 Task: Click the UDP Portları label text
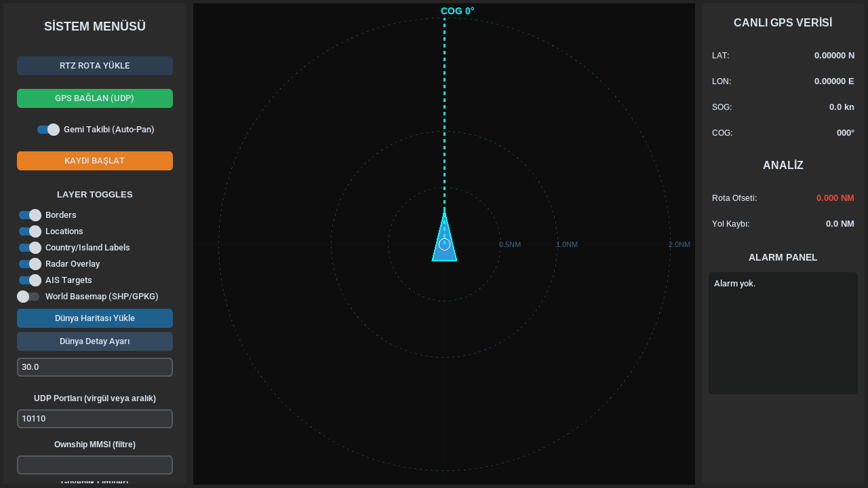tap(95, 398)
